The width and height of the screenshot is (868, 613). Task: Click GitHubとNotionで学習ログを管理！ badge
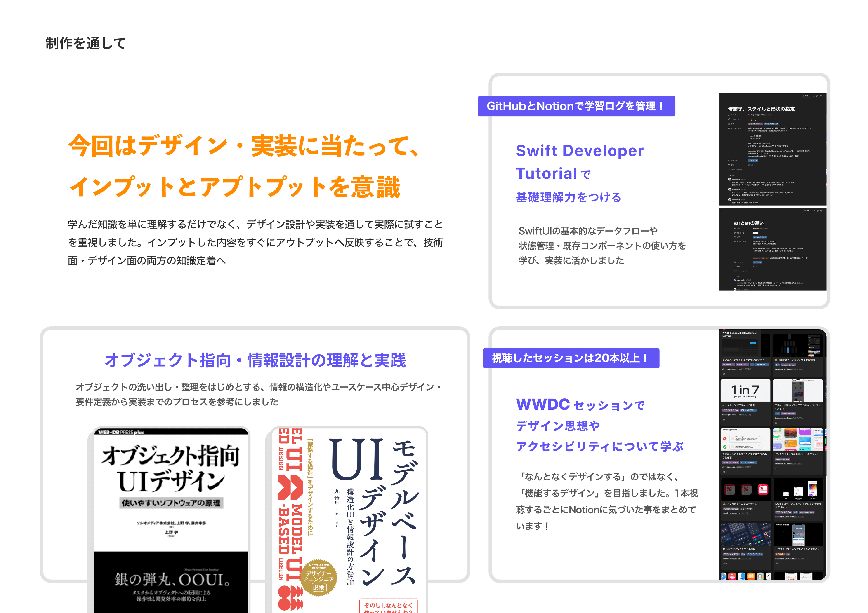(x=576, y=106)
